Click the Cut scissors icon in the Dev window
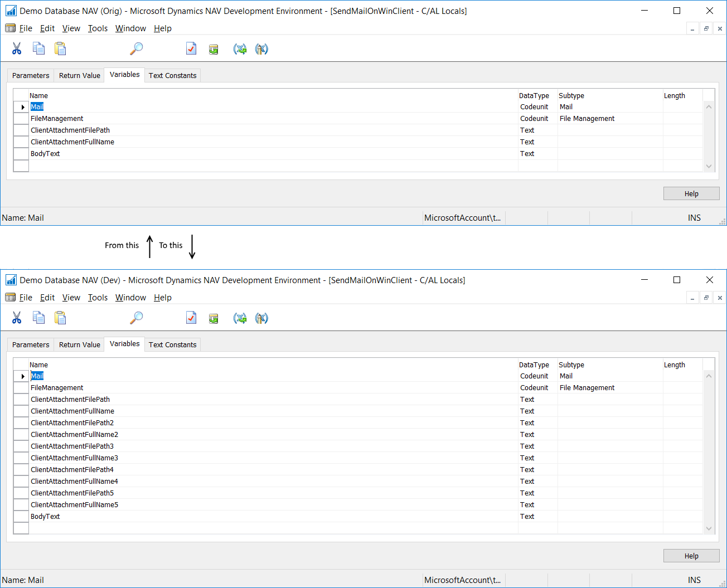Image resolution: width=727 pixels, height=588 pixels. pyautogui.click(x=17, y=318)
